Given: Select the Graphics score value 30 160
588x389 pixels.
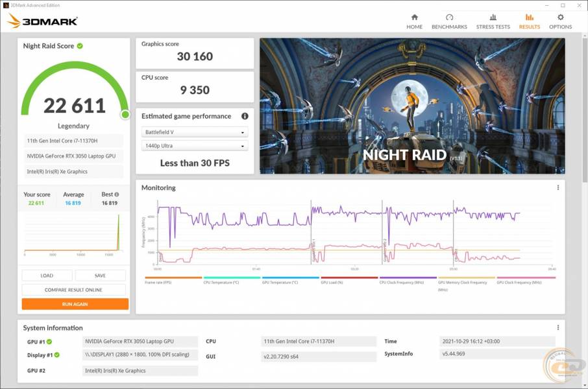Looking at the screenshot, I should tap(195, 56).
